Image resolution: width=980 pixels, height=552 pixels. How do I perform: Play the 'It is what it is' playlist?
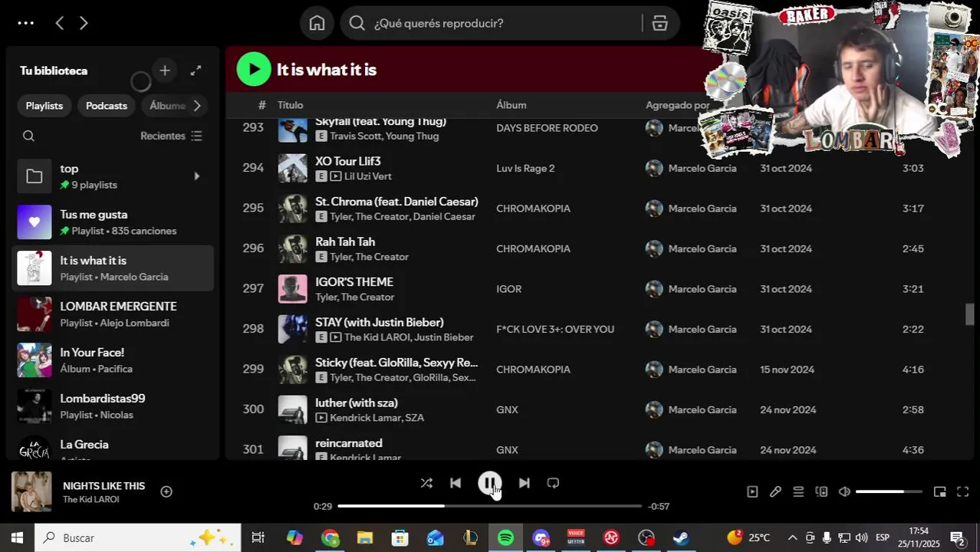tap(254, 69)
